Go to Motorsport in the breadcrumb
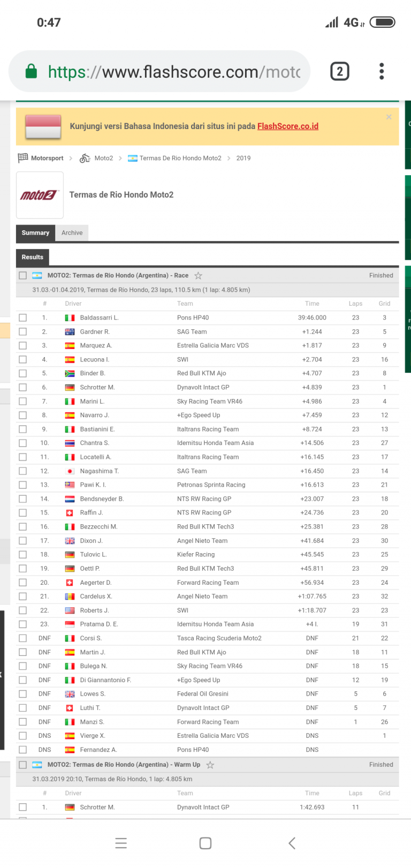Viewport: 411px width, 868px height. (x=47, y=158)
